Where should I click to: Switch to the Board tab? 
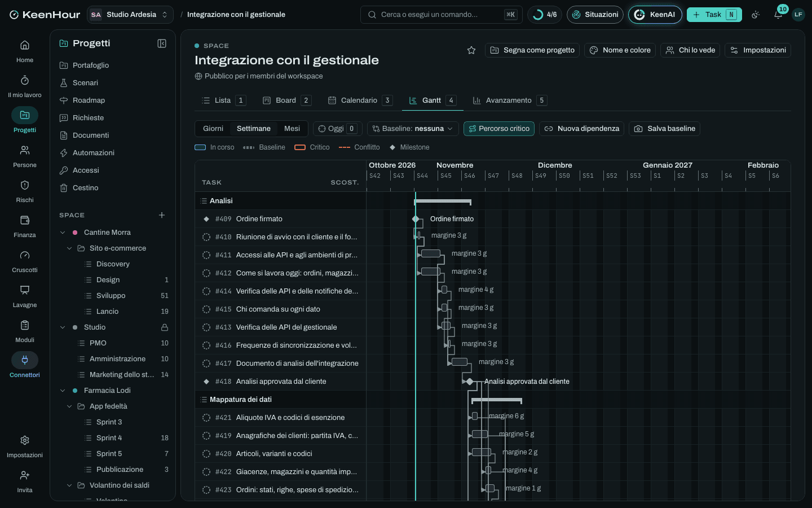pyautogui.click(x=286, y=100)
